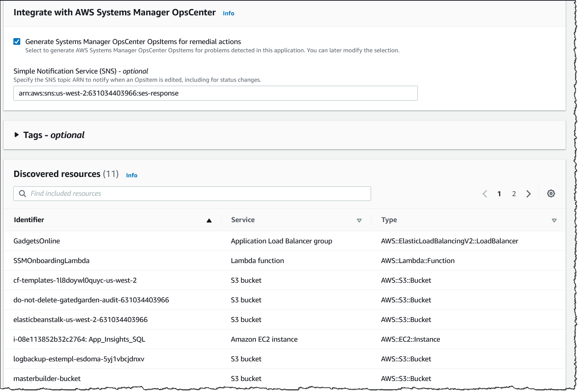Image resolution: width=579 pixels, height=392 pixels.
Task: Go to the next page of resources
Action: [x=529, y=194]
